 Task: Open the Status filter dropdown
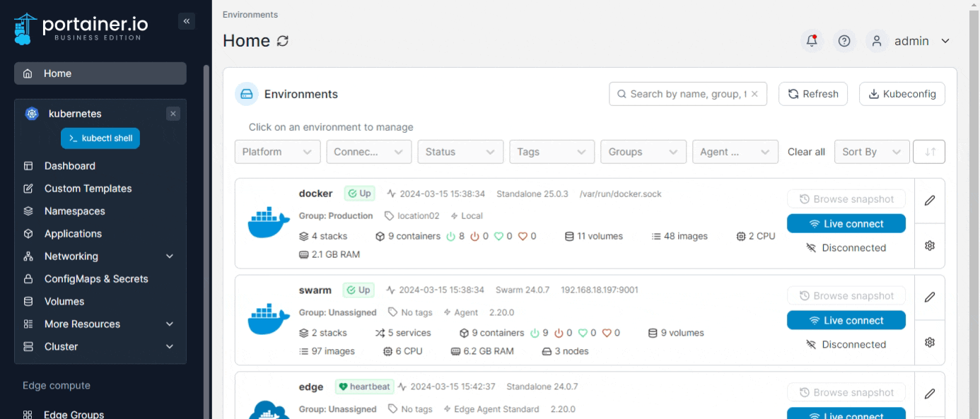coord(460,152)
